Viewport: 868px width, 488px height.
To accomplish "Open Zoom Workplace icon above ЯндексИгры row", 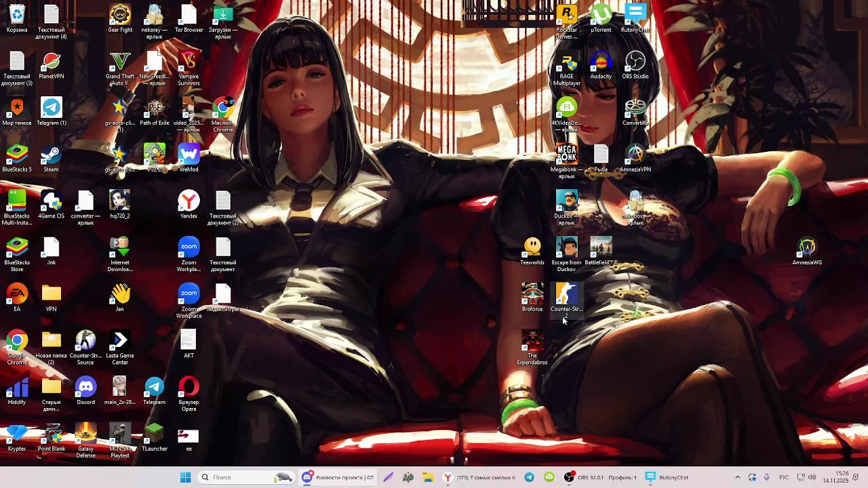I will [x=189, y=255].
